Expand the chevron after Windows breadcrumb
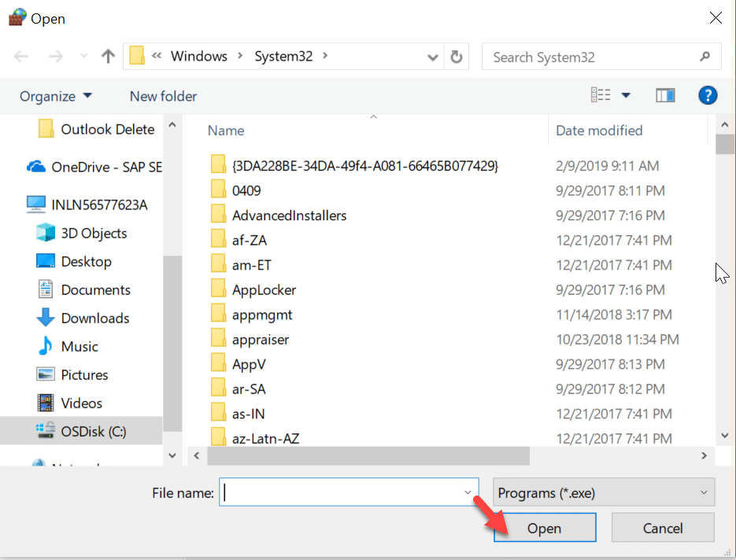Viewport: 736px width, 560px height. (x=240, y=56)
